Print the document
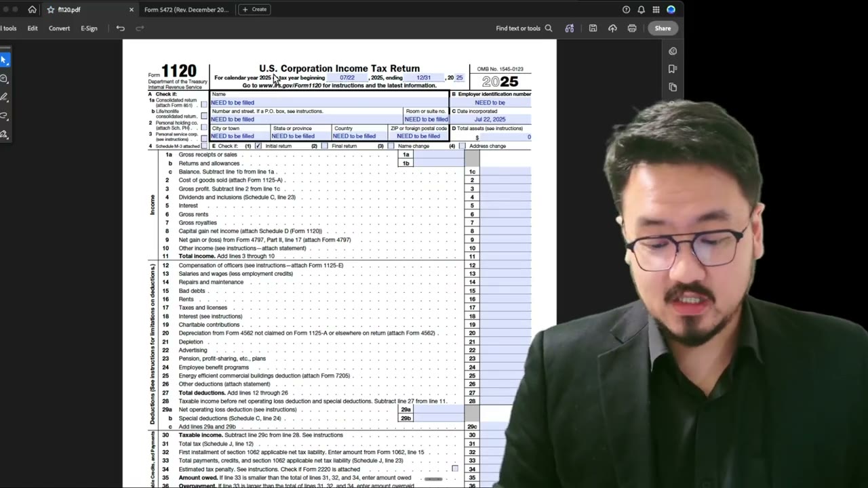868x488 pixels. pyautogui.click(x=632, y=28)
